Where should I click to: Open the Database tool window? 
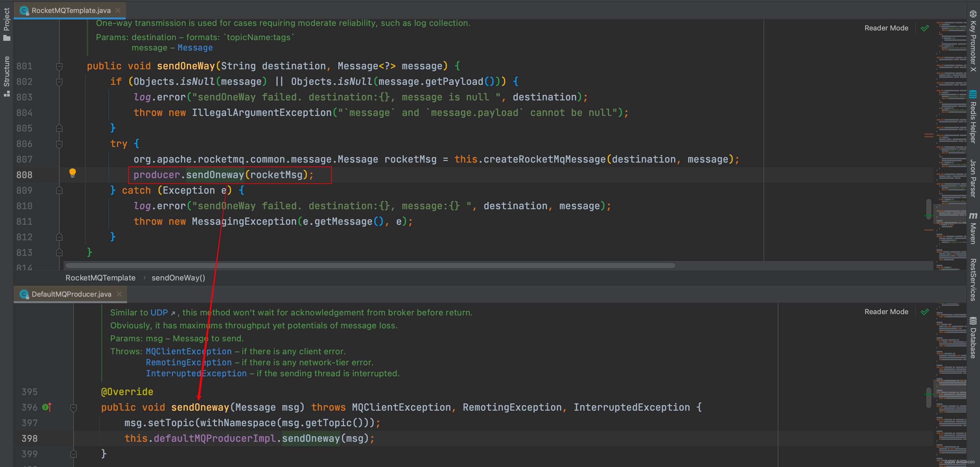pyautogui.click(x=973, y=338)
